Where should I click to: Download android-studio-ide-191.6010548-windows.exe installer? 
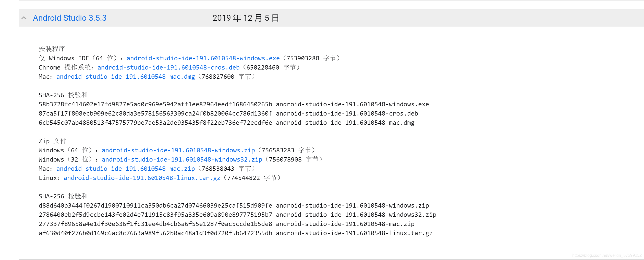point(203,58)
